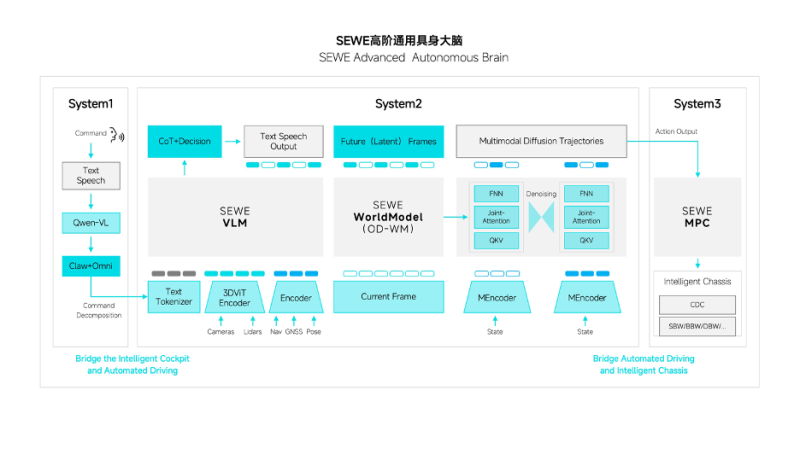800x449 pixels.
Task: Select the Multimodal Diffusion Trajectories box
Action: [541, 141]
